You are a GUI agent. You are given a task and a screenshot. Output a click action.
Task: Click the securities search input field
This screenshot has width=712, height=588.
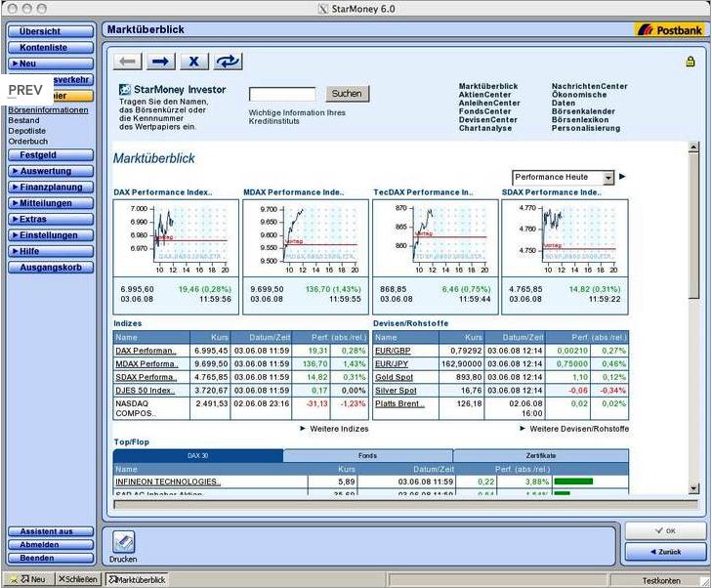point(282,95)
